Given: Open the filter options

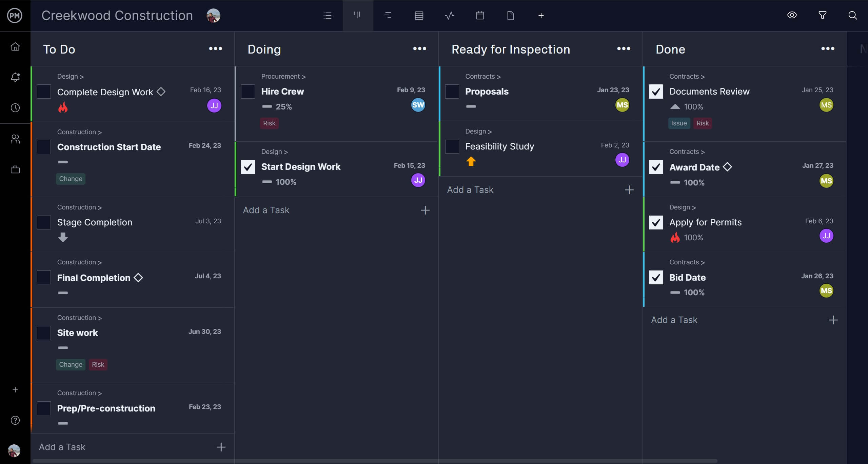Looking at the screenshot, I should point(823,15).
